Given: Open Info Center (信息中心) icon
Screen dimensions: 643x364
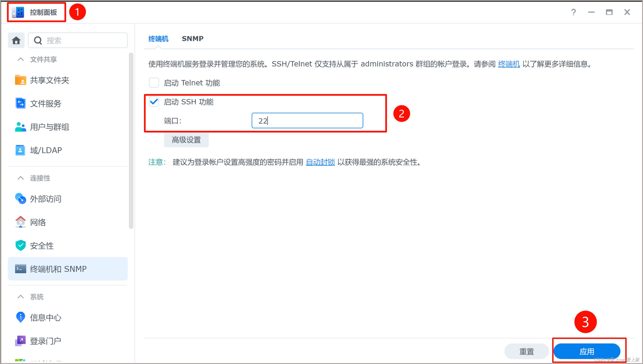Looking at the screenshot, I should pyautogui.click(x=20, y=317).
